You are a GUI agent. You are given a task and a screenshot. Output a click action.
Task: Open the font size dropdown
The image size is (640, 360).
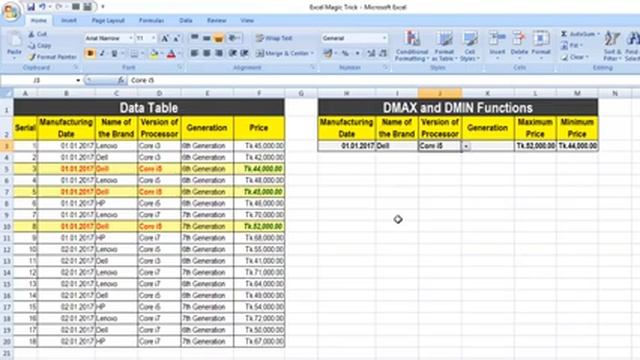[153, 38]
